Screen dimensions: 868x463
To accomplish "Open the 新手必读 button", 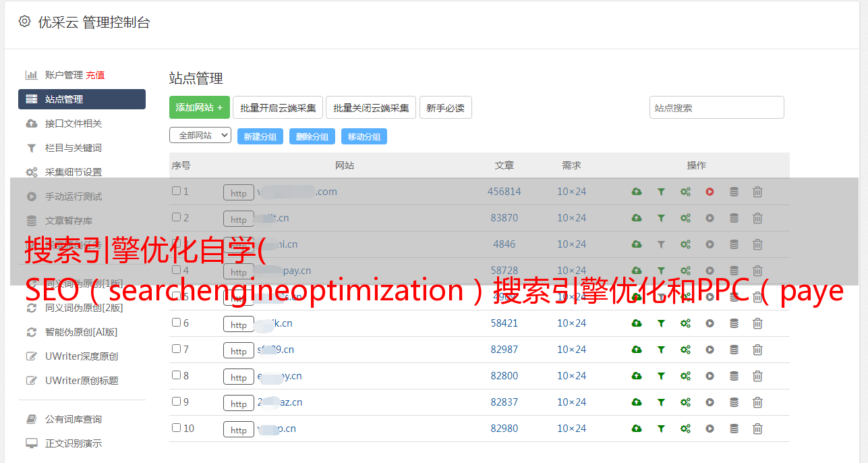I will point(446,107).
